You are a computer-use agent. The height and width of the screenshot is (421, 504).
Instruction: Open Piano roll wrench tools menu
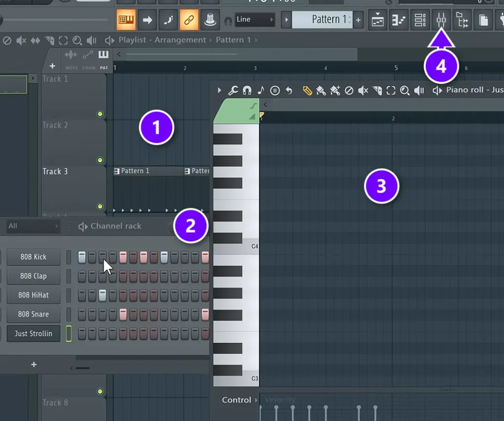[233, 91]
